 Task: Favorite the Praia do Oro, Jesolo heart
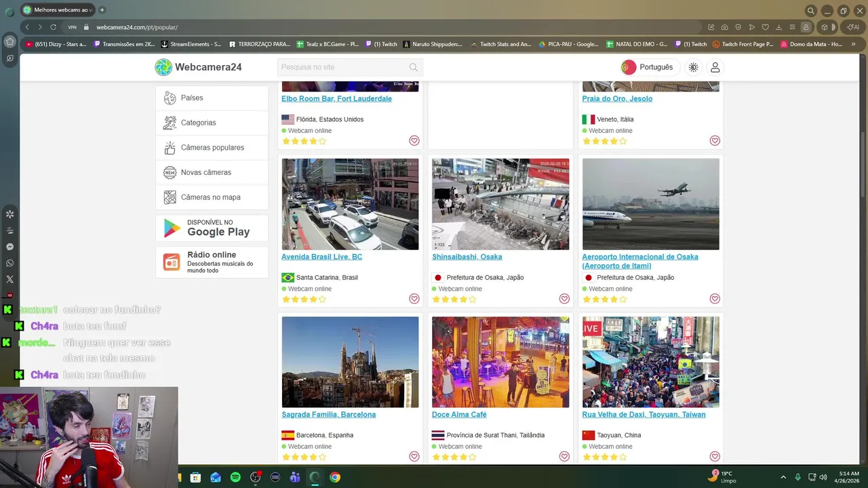point(715,140)
